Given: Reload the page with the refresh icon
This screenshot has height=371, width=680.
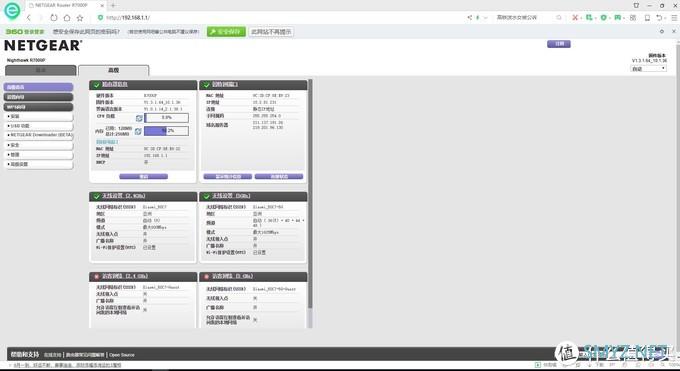Looking at the screenshot, I should pyautogui.click(x=54, y=18).
